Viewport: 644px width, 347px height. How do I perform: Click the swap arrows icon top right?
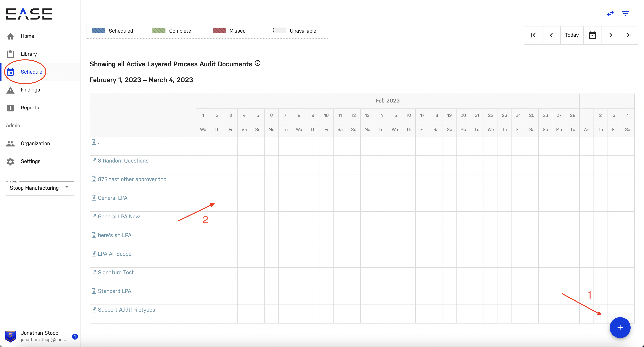pyautogui.click(x=610, y=13)
